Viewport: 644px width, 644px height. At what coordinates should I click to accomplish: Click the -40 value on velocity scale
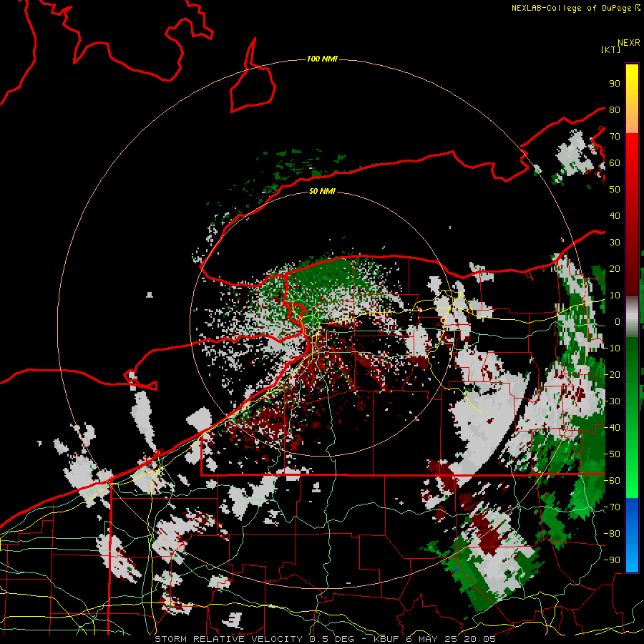(612, 428)
